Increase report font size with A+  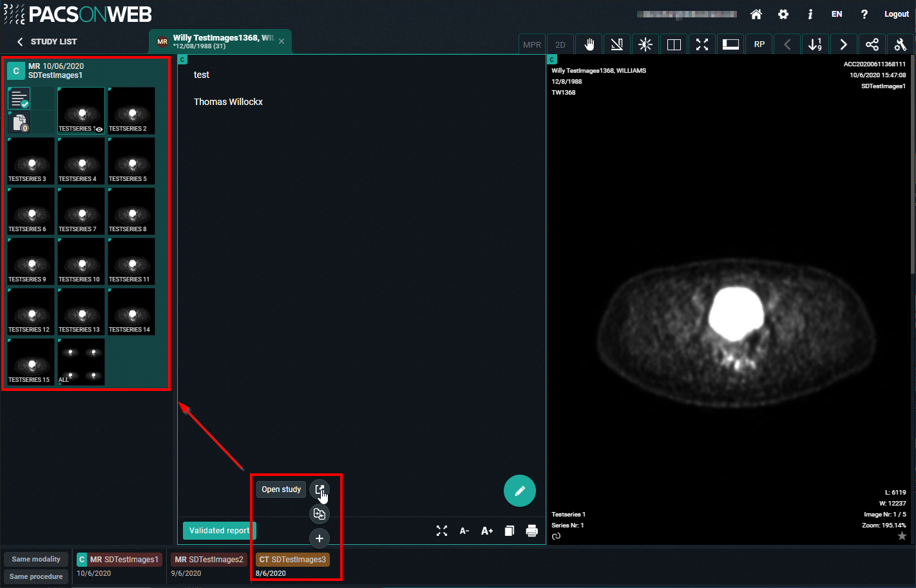point(486,531)
